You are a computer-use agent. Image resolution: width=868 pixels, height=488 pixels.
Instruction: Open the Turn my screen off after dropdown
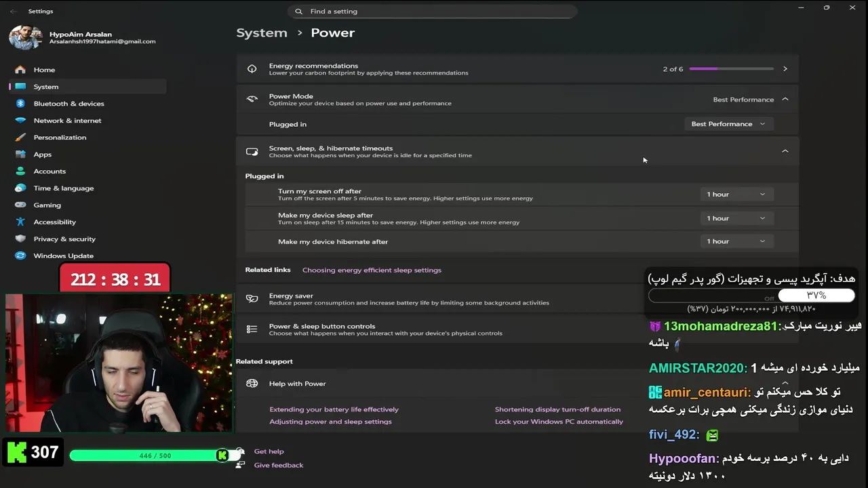coord(736,195)
